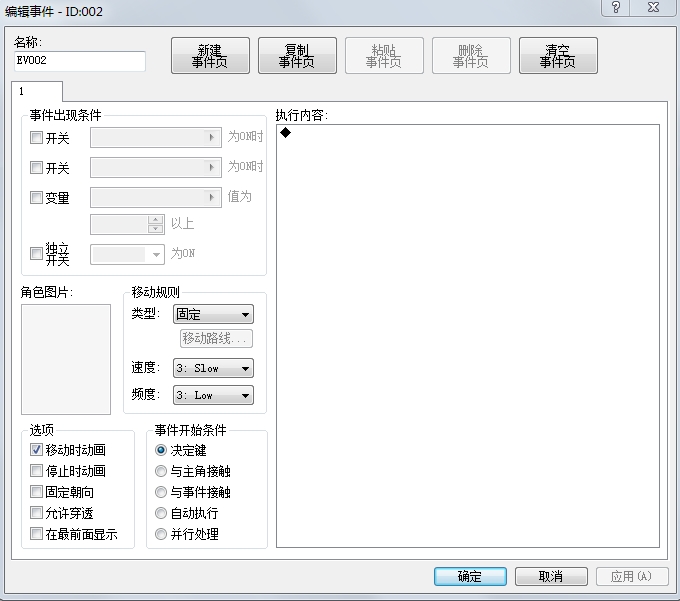Check the 停止时动画 option

point(36,470)
